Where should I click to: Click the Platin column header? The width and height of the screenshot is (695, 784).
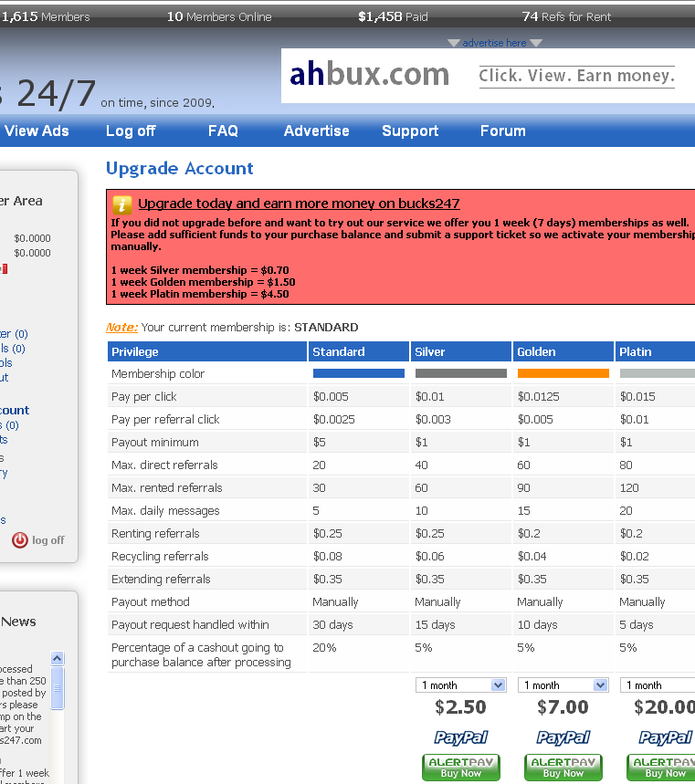pyautogui.click(x=655, y=351)
